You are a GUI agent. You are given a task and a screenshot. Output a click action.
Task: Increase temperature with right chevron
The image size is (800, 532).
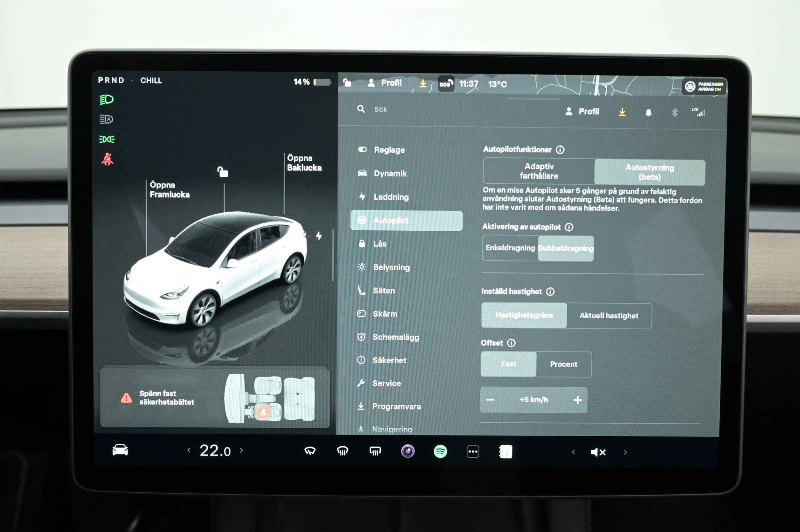242,450
